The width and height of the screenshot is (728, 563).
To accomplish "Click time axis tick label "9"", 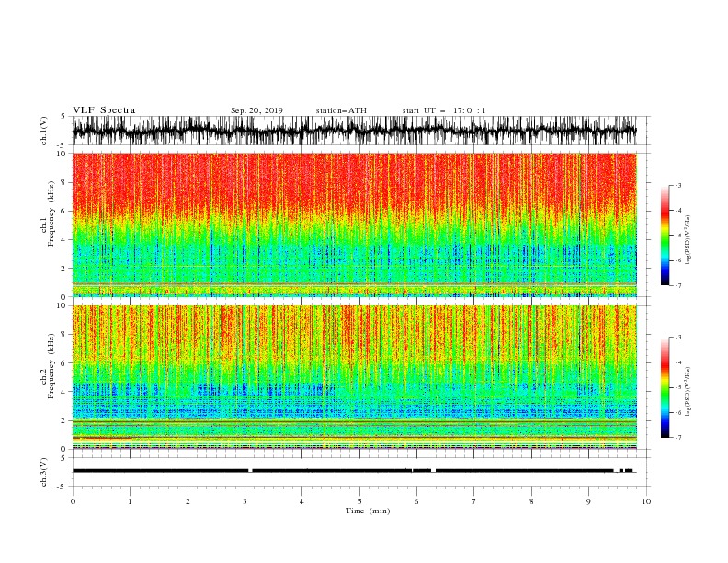I will 588,501.
